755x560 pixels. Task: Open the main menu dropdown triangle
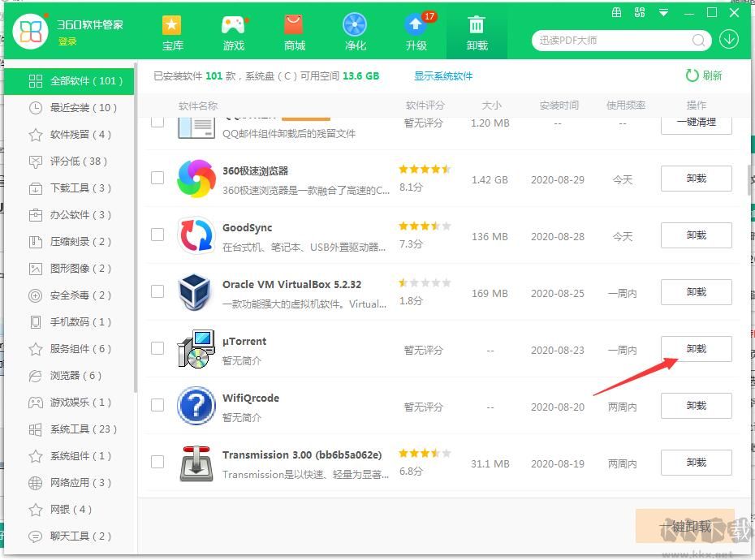(x=663, y=13)
